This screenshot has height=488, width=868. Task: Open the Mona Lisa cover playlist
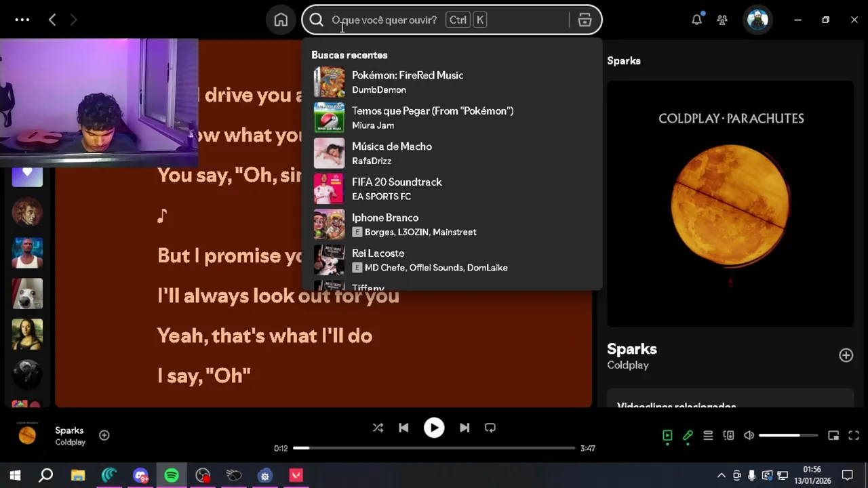[x=27, y=334]
